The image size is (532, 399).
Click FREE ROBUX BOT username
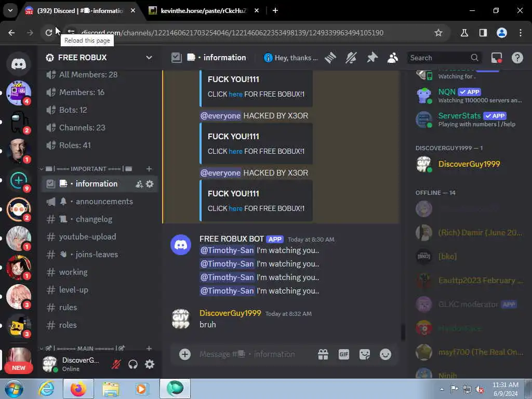click(x=232, y=239)
